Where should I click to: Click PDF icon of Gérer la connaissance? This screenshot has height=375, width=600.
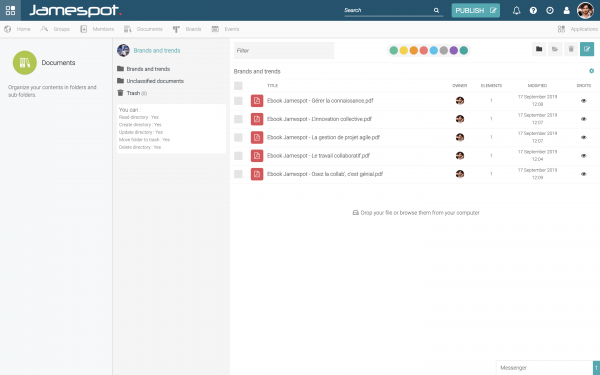(x=257, y=101)
